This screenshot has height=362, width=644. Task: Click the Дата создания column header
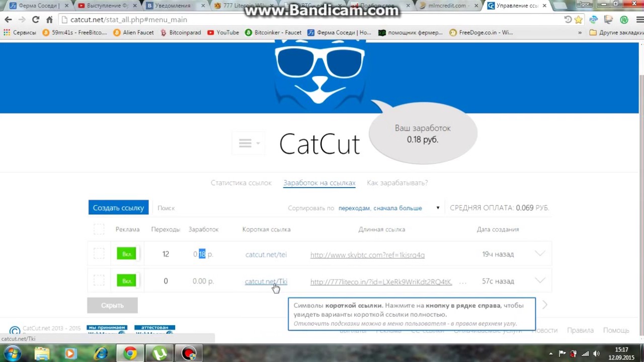coord(498,229)
